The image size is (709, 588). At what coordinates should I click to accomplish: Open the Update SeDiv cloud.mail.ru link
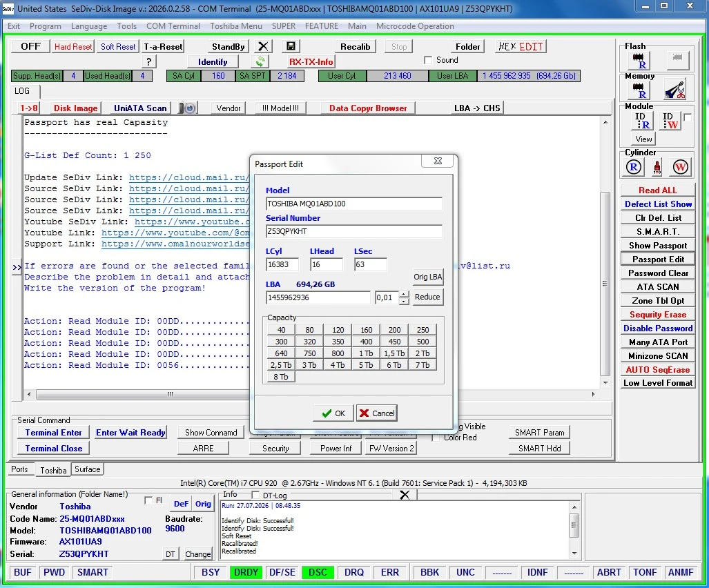[x=189, y=177]
